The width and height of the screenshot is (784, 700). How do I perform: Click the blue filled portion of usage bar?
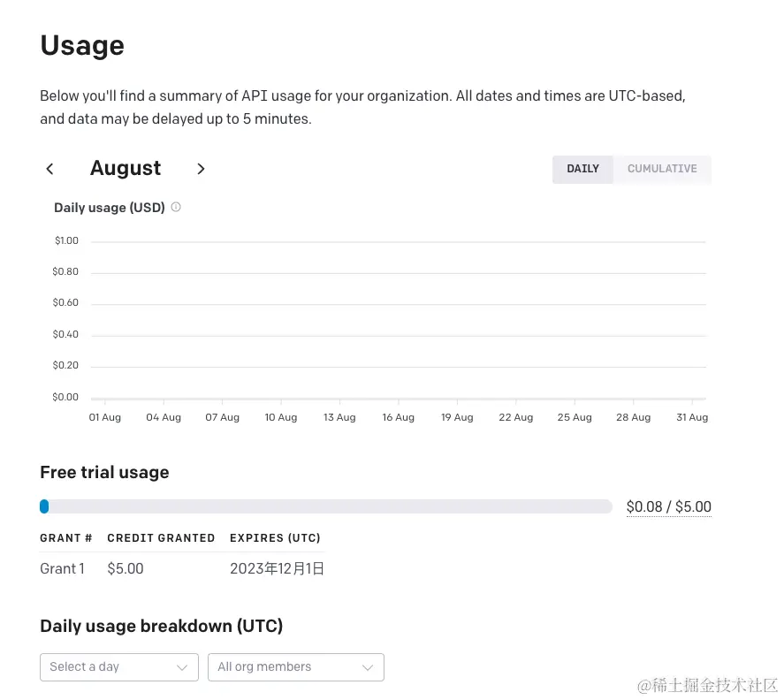tap(44, 506)
